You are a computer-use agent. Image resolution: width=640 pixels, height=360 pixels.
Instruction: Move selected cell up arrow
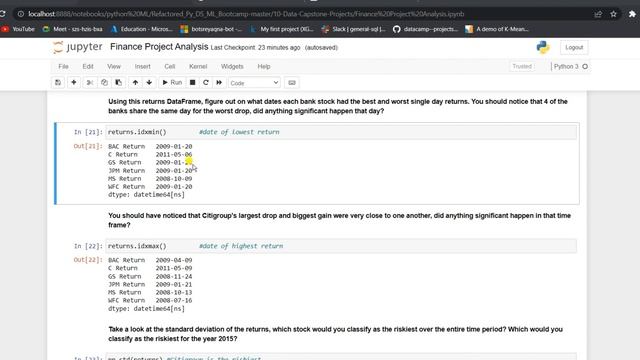(x=135, y=83)
